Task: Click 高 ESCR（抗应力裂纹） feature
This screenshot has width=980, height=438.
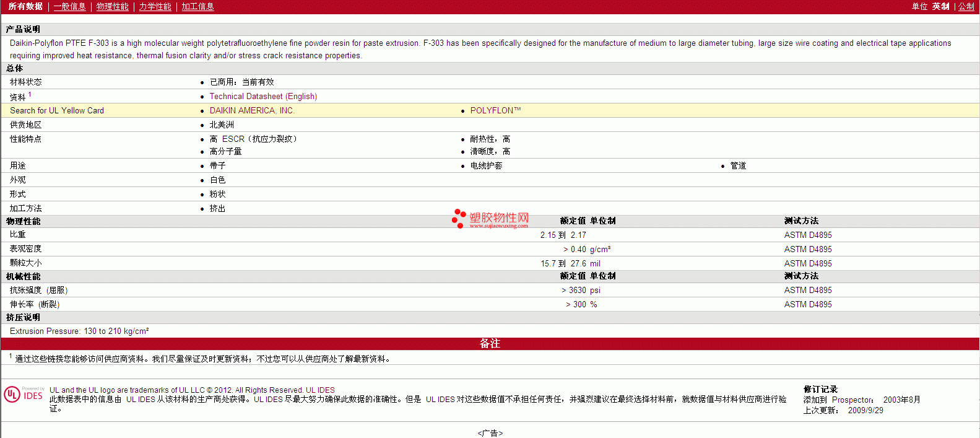Action: coord(255,139)
